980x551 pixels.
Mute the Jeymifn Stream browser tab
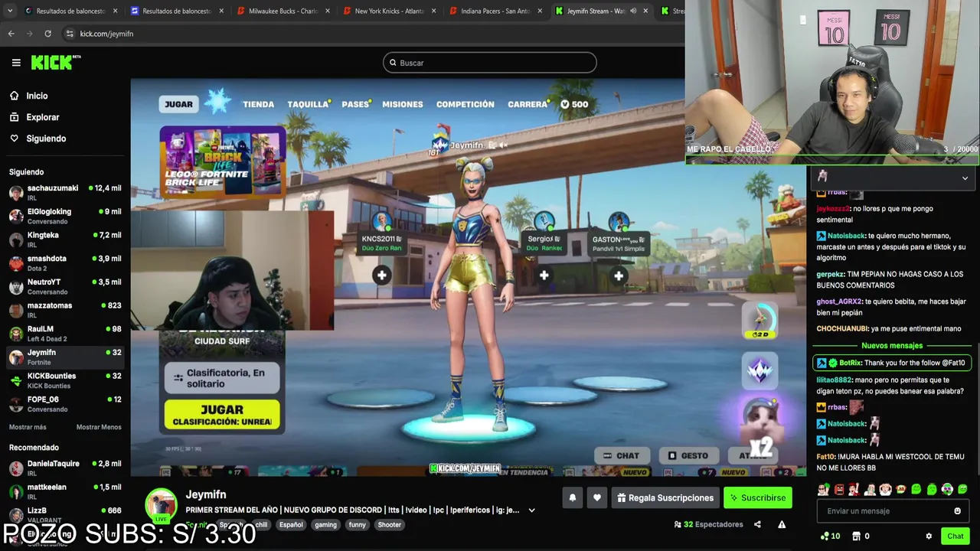[x=633, y=11]
